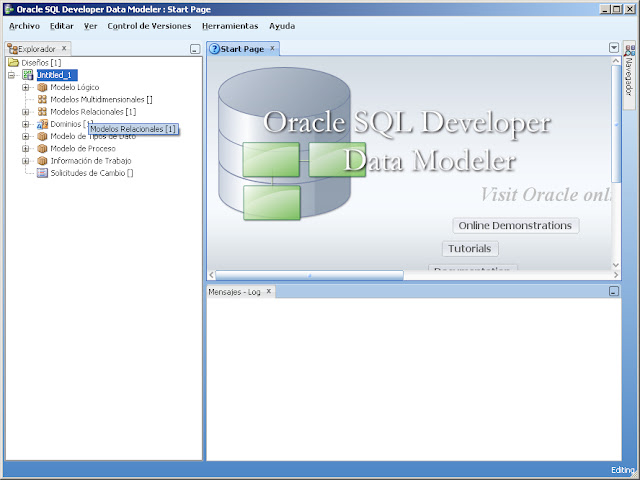Click the Untitled_1 design icon
Viewport: 640px width, 480px height.
[28, 75]
